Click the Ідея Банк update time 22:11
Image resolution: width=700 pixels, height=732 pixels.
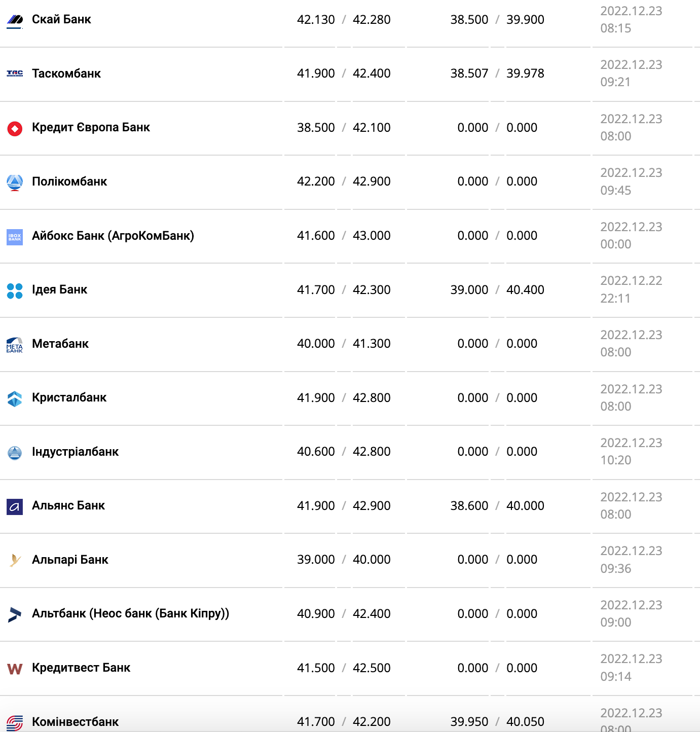615,299
